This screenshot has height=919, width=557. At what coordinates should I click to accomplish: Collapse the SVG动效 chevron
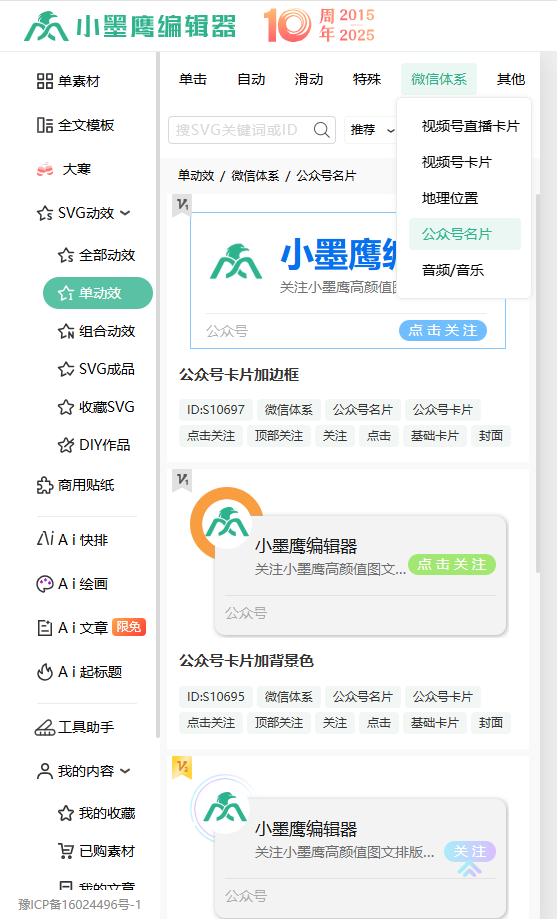125,213
